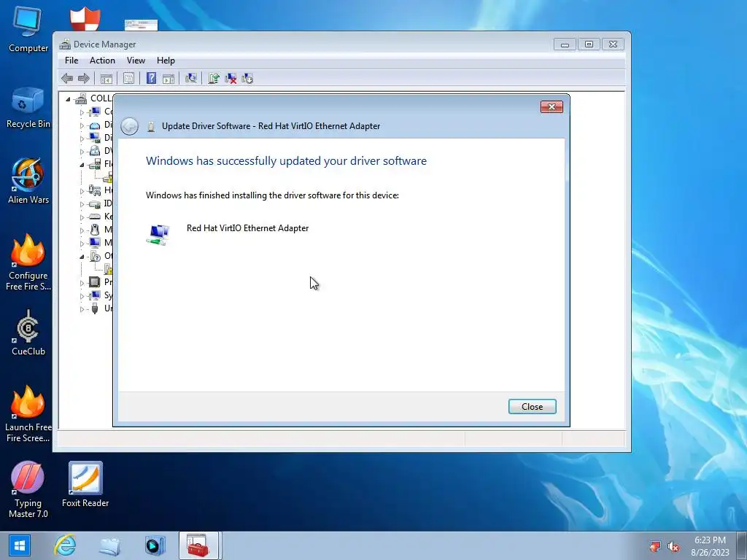Collapse the Floppy drive controllers category arrow
This screenshot has width=747, height=560.
pos(82,165)
